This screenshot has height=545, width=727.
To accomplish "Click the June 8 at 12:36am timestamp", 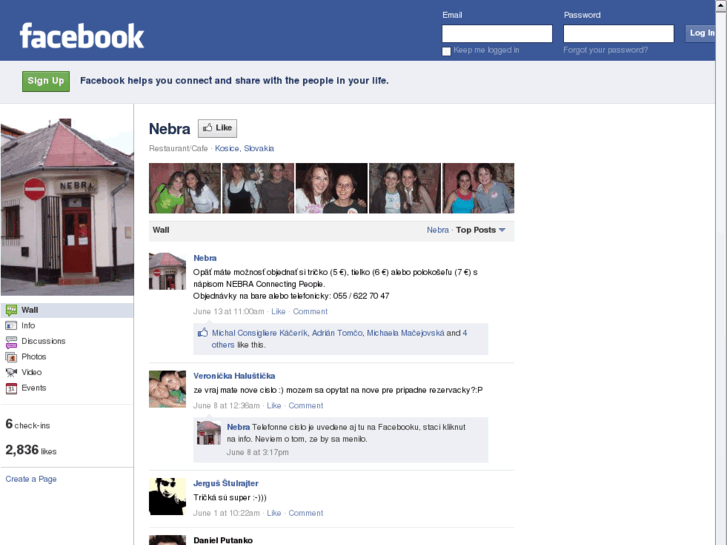I will tap(226, 406).
